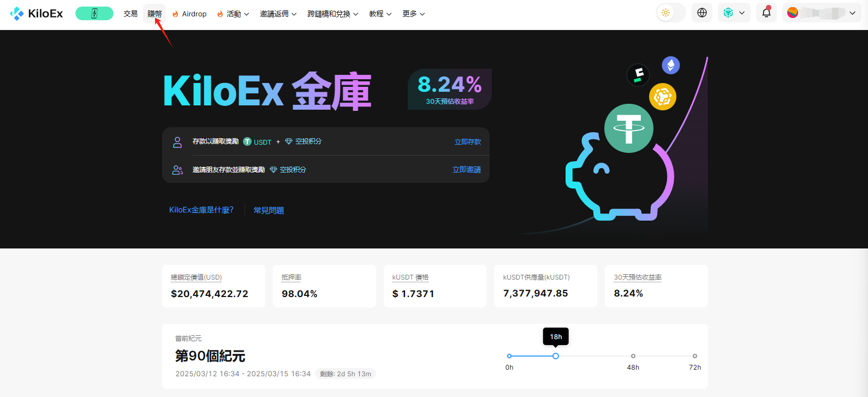Expand the 跨鏈橋和兌換 menu

click(x=332, y=14)
